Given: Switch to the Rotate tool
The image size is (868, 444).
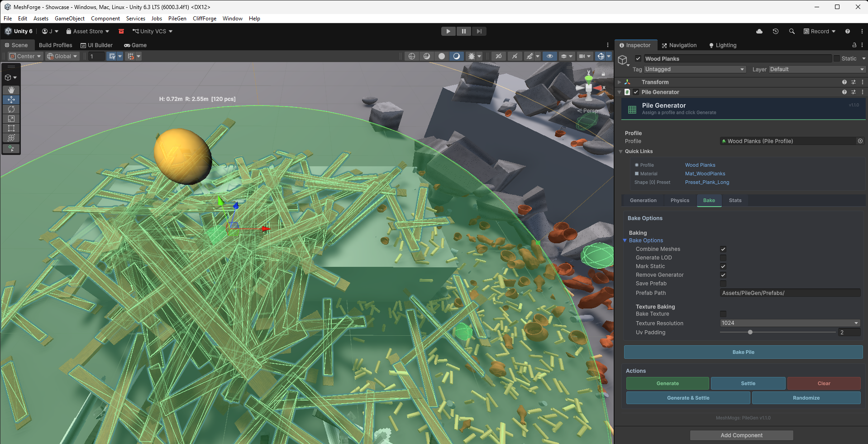Looking at the screenshot, I should [11, 109].
